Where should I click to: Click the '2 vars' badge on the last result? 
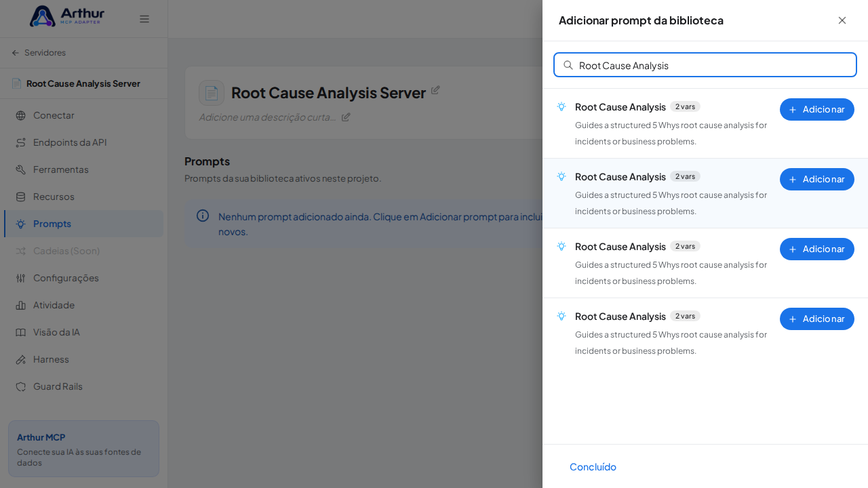685,316
